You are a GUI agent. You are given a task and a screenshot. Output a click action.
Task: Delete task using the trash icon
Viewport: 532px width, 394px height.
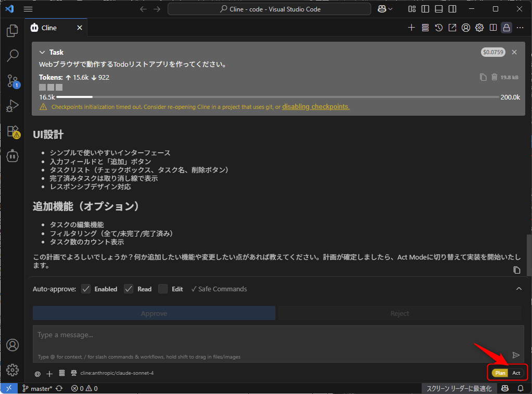[x=495, y=77]
